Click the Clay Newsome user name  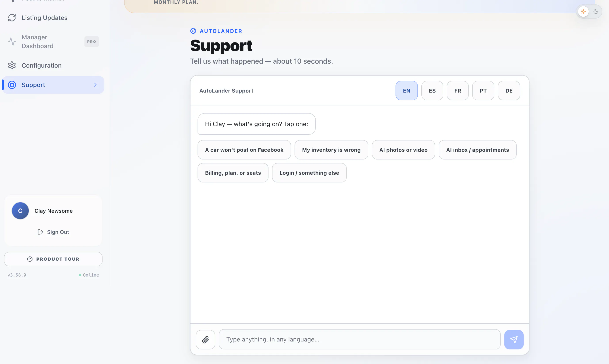tap(53, 211)
